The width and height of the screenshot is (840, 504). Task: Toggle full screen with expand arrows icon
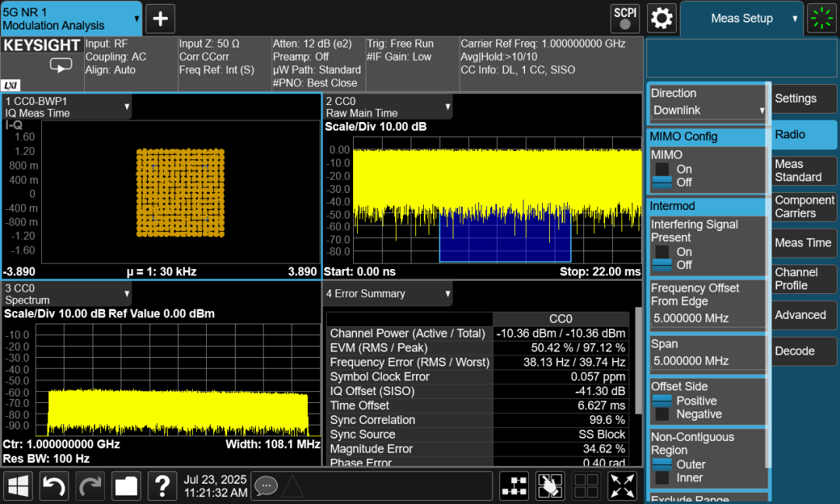(x=622, y=486)
